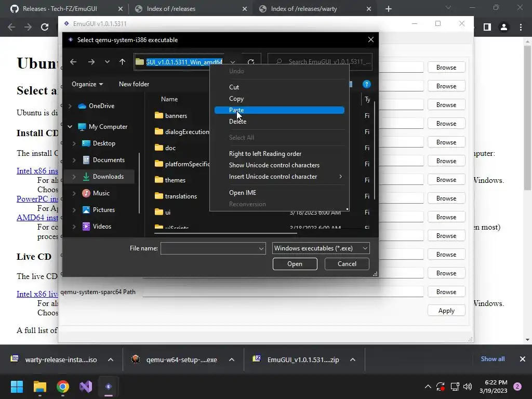Open options for warty-release iso download
Screen dimensions: 532x399
(x=111, y=360)
